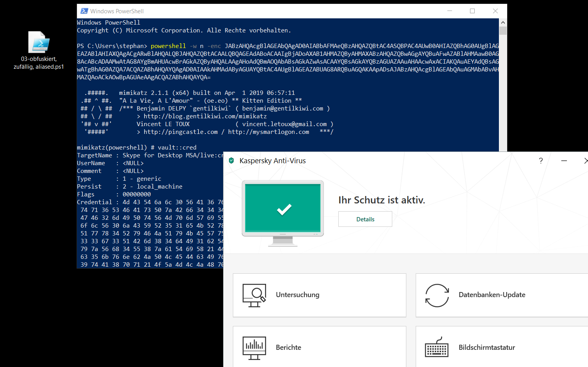Click the 'Windows PowerShell' title text

coord(117,11)
